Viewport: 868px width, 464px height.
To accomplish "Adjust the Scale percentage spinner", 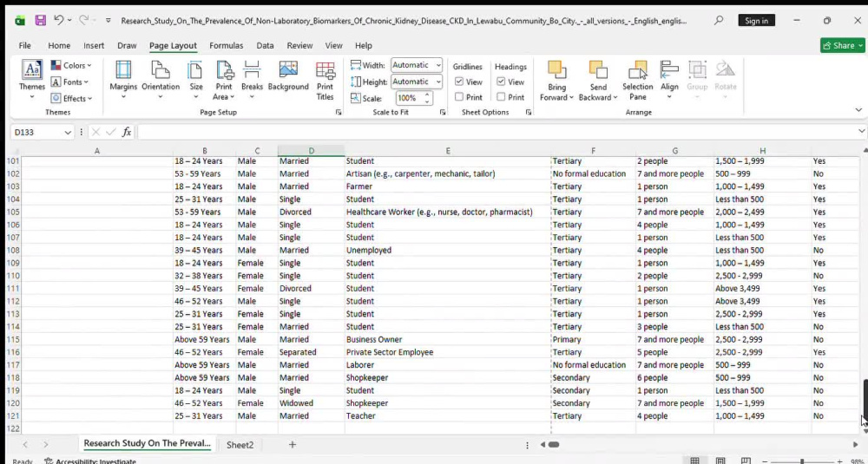I will pyautogui.click(x=427, y=98).
